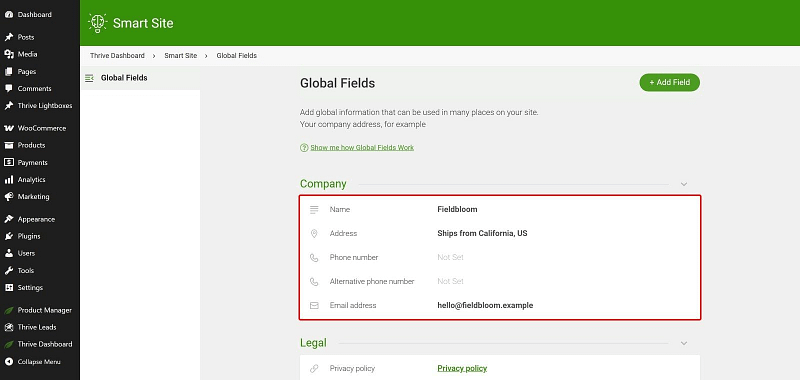The width and height of the screenshot is (800, 380).
Task: Click Ships from California, US value
Action: point(482,234)
